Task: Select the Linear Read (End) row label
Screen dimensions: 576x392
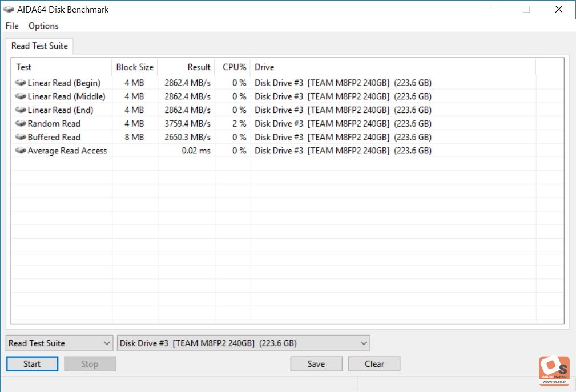Action: [x=61, y=110]
